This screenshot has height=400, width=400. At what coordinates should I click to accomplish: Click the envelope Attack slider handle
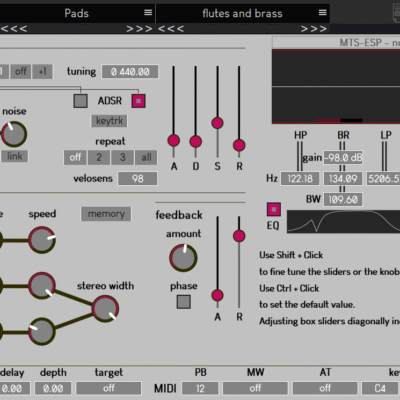(x=174, y=141)
